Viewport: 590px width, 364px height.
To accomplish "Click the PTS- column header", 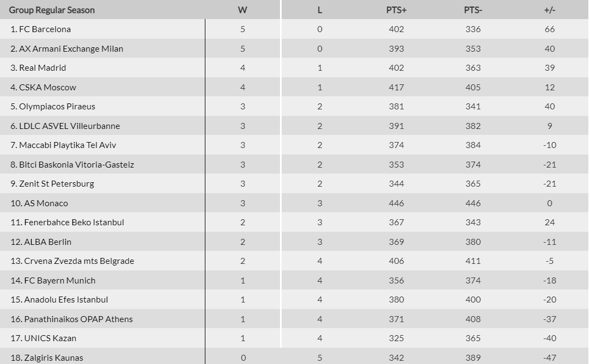I will click(x=473, y=10).
